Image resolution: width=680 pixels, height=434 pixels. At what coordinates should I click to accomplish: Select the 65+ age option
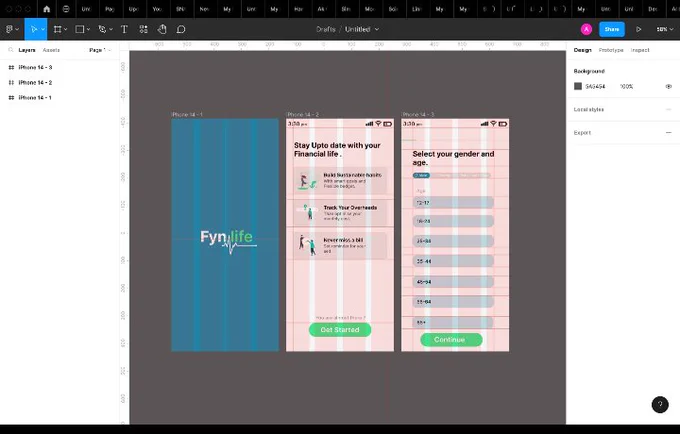point(453,322)
